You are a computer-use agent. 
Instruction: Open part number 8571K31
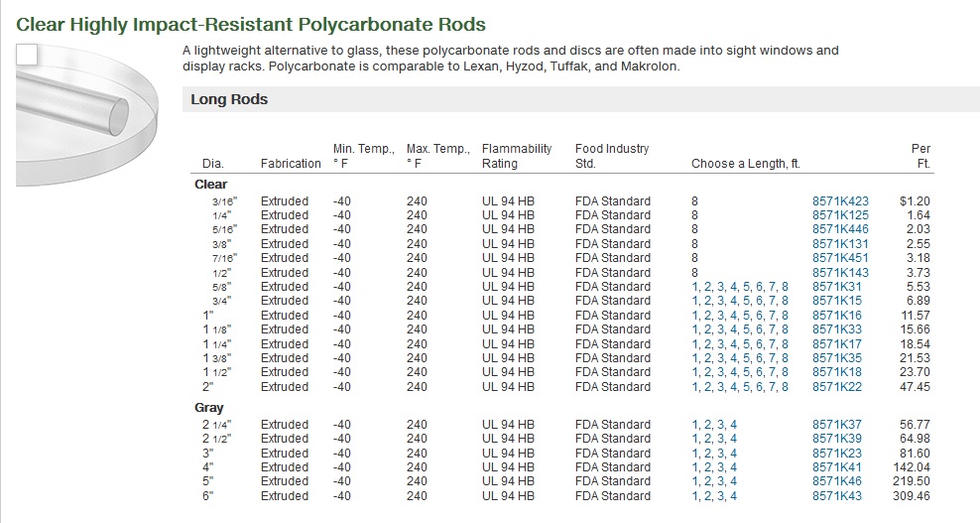coord(837,287)
